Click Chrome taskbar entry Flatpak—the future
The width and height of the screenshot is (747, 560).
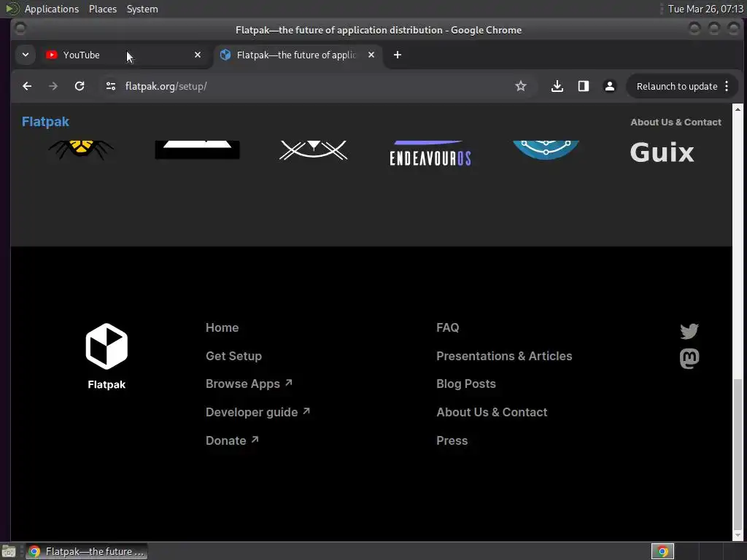[x=86, y=551]
